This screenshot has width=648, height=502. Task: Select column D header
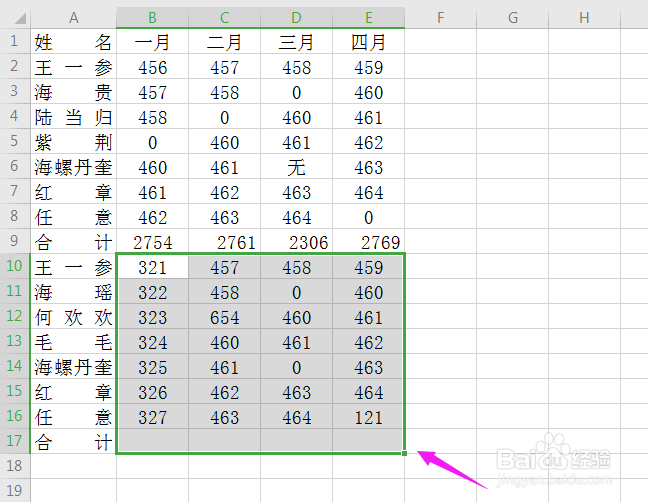coord(296,18)
